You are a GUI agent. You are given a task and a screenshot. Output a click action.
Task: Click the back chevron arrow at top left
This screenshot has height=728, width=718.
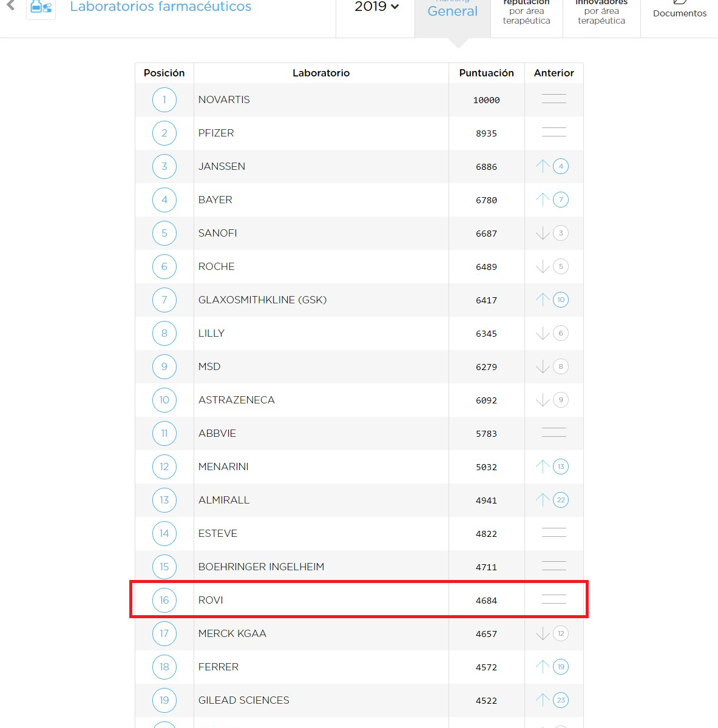click(10, 5)
